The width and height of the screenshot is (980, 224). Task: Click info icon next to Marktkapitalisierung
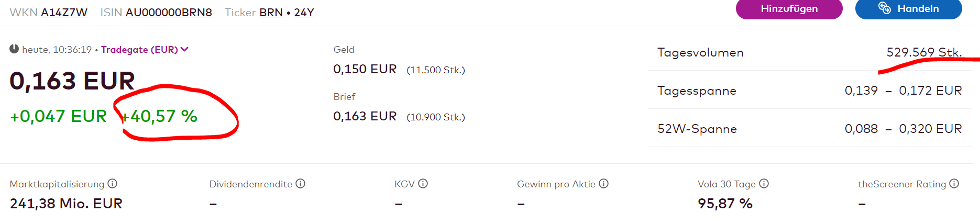[113, 184]
